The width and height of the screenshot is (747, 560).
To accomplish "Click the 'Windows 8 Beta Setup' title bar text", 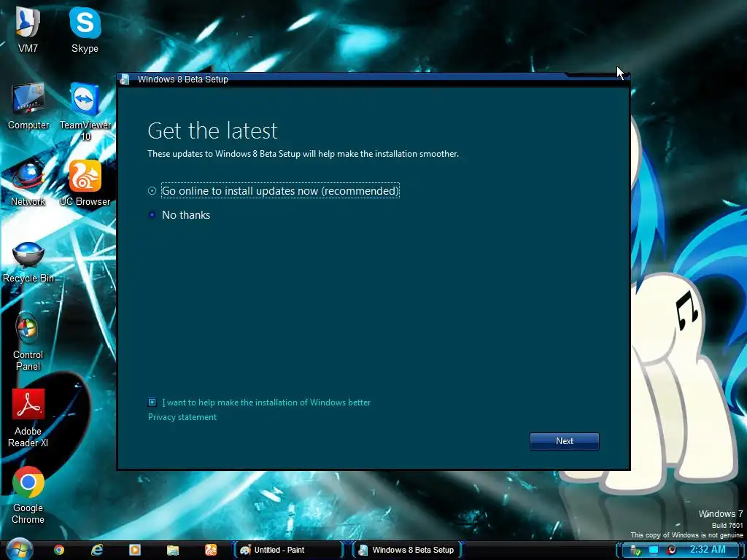I will (183, 79).
